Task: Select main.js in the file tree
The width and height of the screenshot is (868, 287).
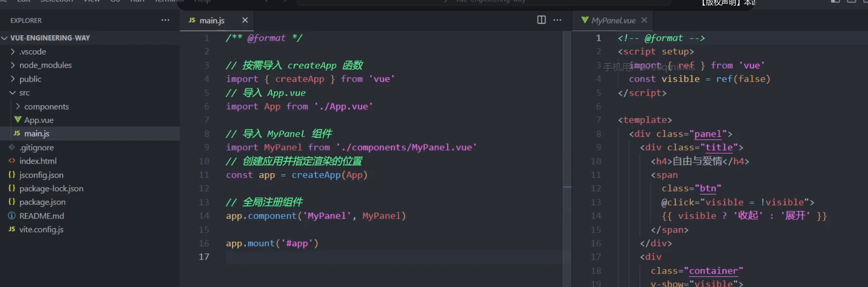Action: pos(90,133)
